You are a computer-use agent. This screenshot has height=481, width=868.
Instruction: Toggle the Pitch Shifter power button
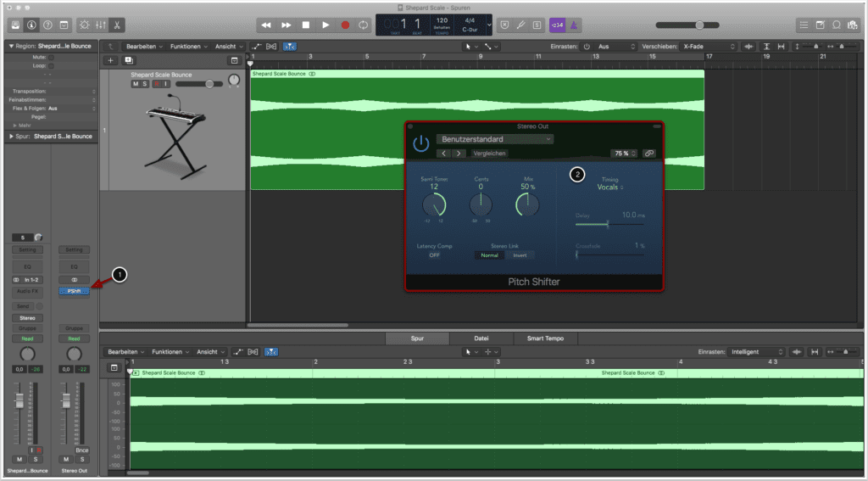(421, 143)
